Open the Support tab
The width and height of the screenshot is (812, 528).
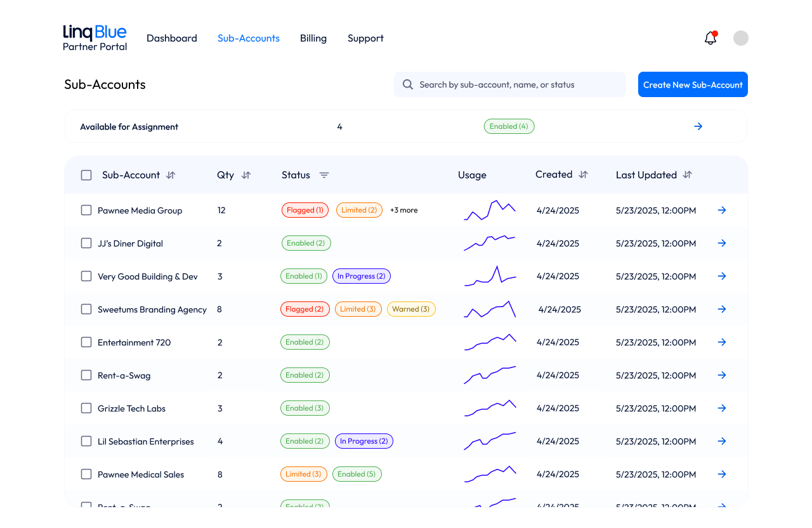tap(365, 38)
